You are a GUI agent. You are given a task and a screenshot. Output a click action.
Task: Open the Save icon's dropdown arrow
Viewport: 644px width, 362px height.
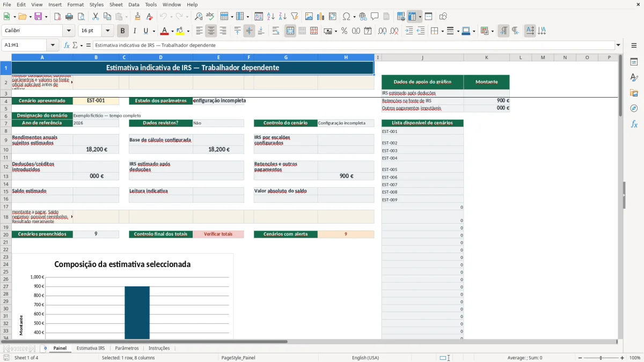click(46, 17)
